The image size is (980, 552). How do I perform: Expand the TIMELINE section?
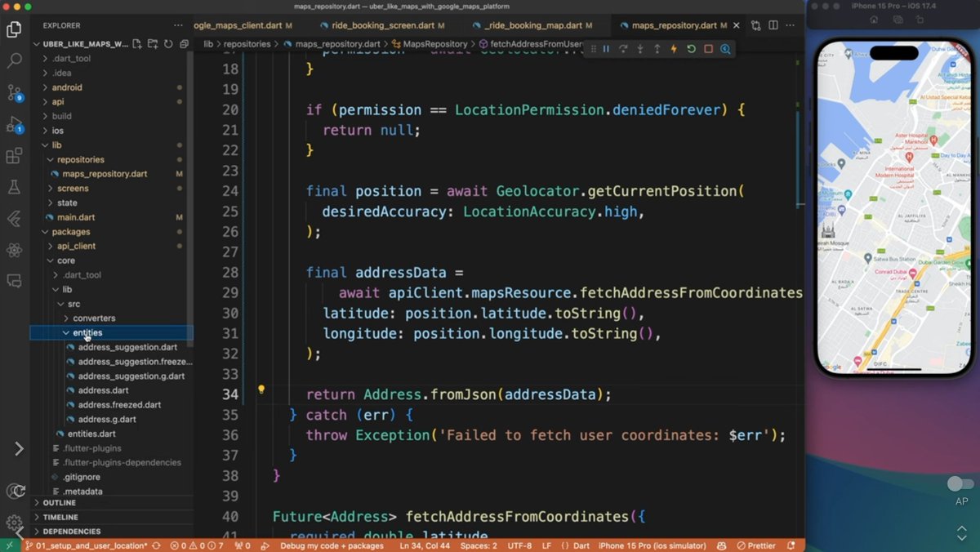111,517
